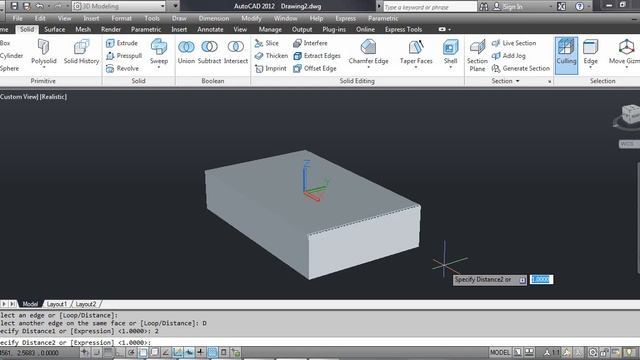Open Chamfer Edge dropdown arrow
Screen dimensions: 640x360
368,68
